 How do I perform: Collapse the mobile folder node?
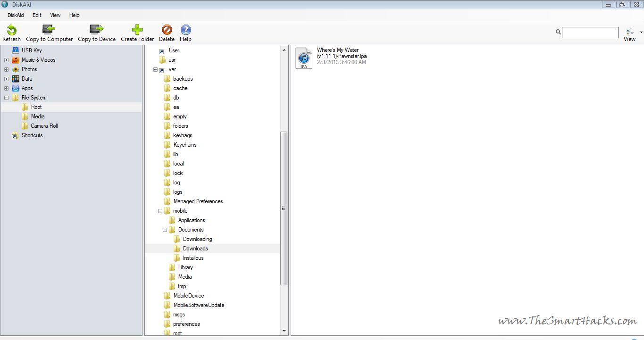point(160,211)
